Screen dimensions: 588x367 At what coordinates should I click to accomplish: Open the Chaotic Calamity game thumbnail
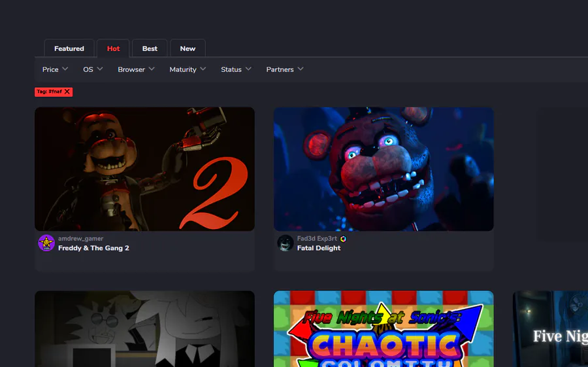[x=384, y=328]
